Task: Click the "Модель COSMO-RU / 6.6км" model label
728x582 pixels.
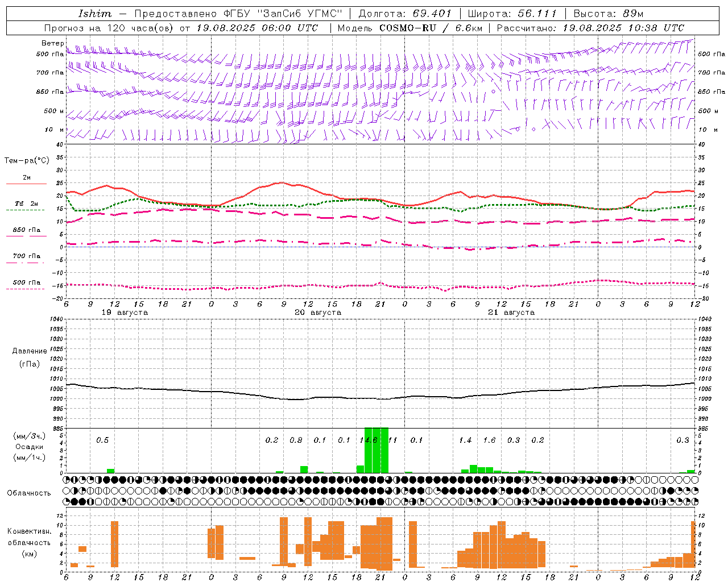Action: click(x=409, y=28)
